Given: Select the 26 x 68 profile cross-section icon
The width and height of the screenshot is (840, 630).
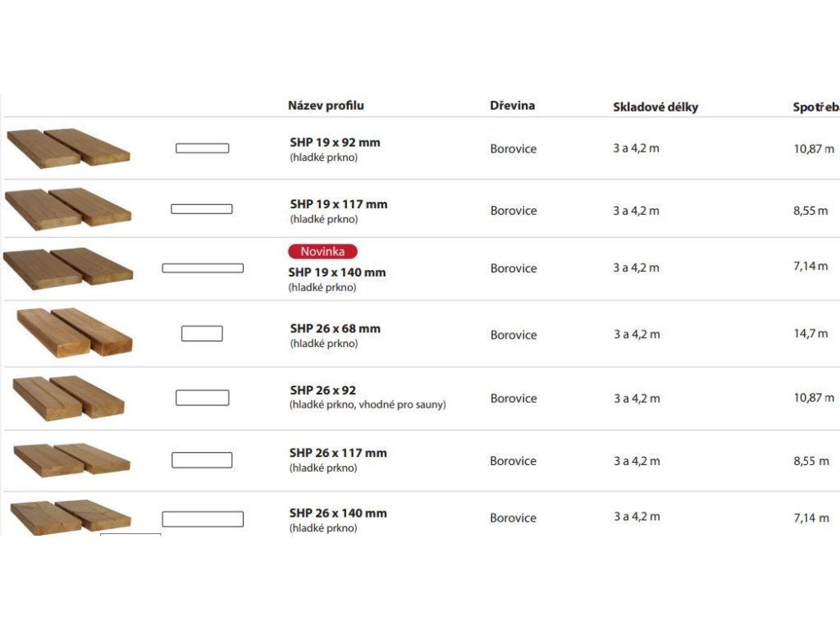Looking at the screenshot, I should 202,333.
